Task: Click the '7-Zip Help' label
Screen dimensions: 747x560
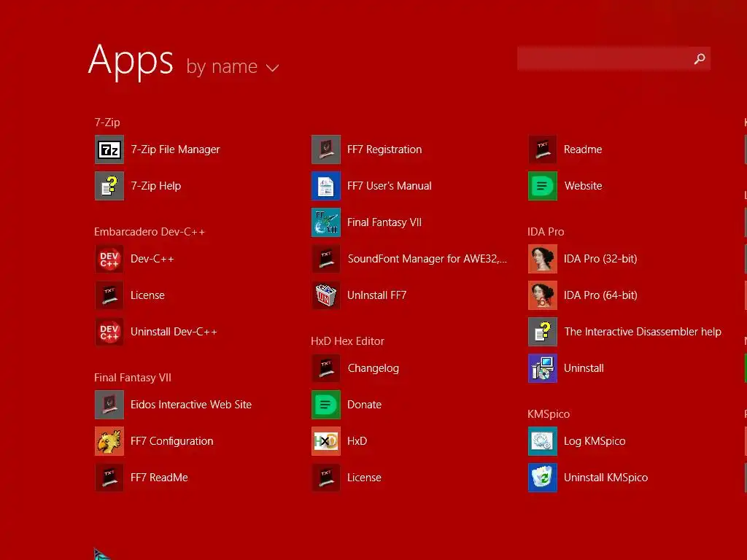Action: pyautogui.click(x=156, y=186)
